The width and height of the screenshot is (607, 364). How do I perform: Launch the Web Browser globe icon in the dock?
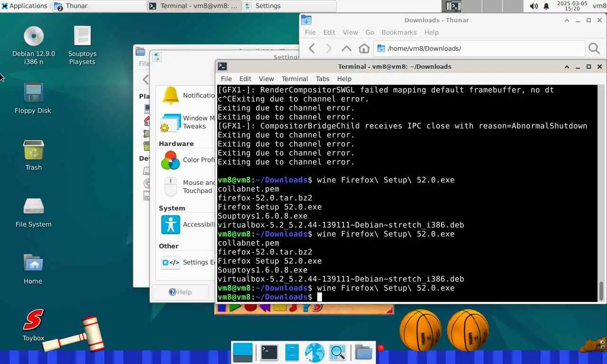(x=314, y=352)
